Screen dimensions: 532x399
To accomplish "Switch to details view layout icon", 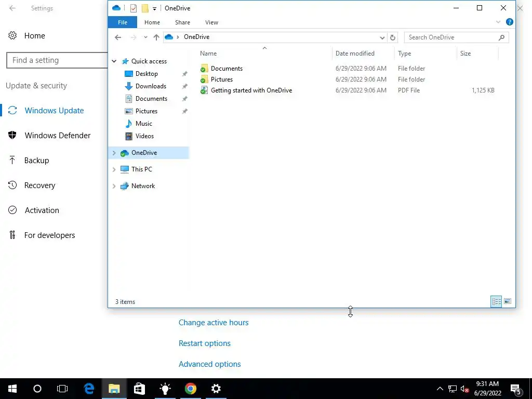I will (x=496, y=301).
